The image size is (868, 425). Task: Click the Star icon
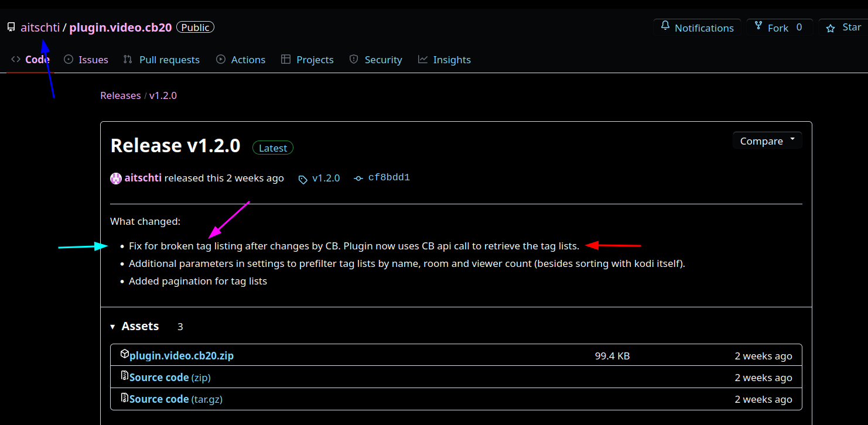pos(831,28)
